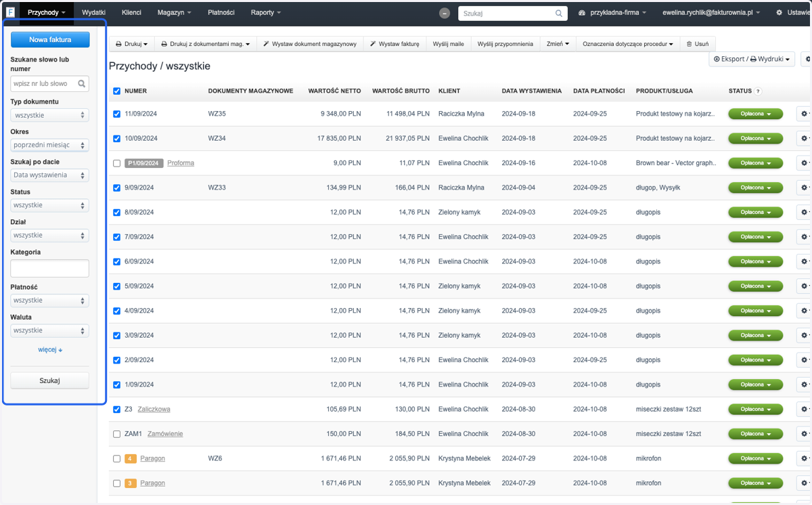Screen dimensions: 812x505
Task: Open the Status filter dropdown
Action: click(49, 205)
